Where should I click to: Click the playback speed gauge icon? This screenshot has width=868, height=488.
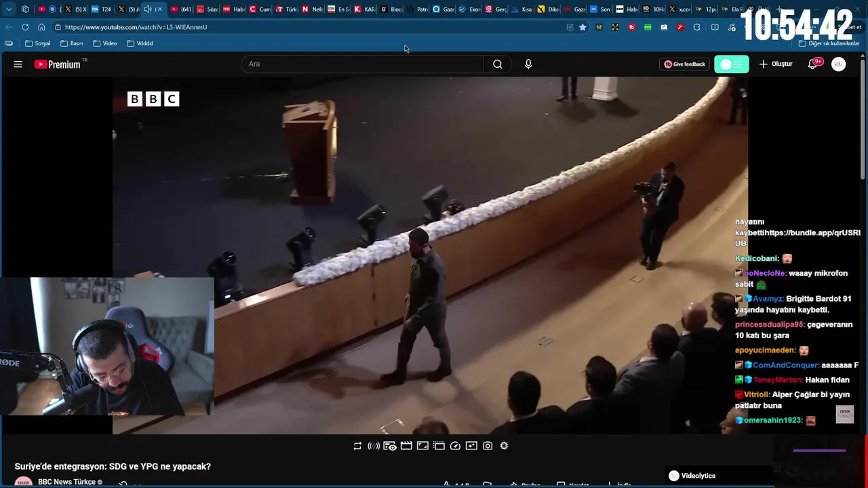[455, 445]
